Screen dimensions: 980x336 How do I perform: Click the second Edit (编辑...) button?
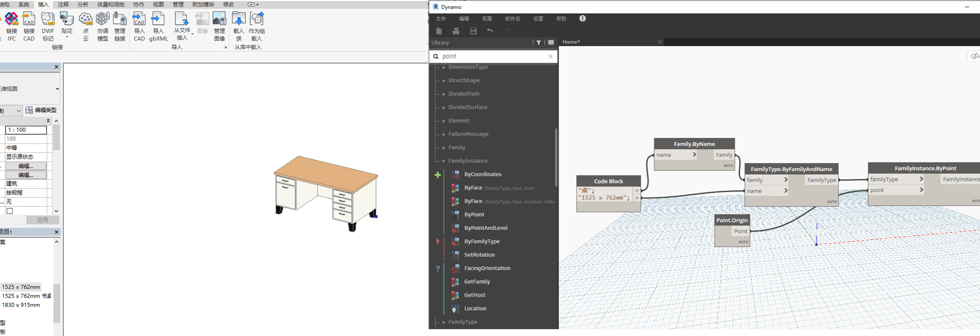(x=26, y=175)
